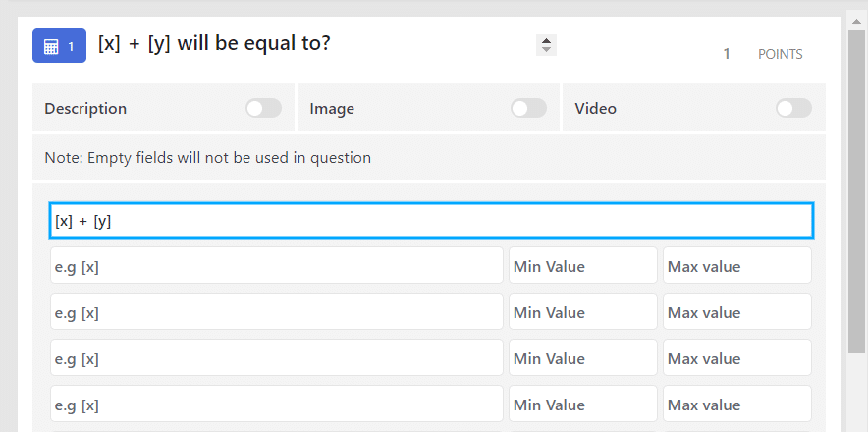Click the question reorder up-down arrows icon
Screen dimensions: 868x432
click(546, 45)
